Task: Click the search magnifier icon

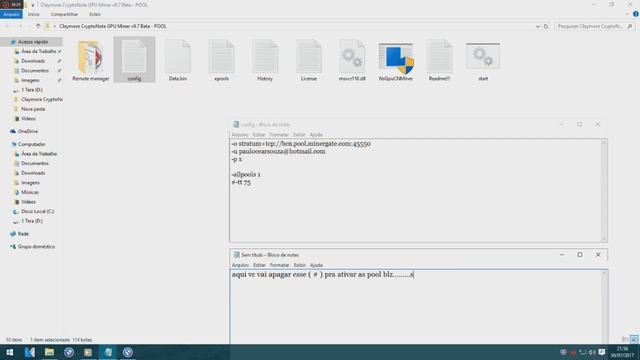Action: (630, 26)
